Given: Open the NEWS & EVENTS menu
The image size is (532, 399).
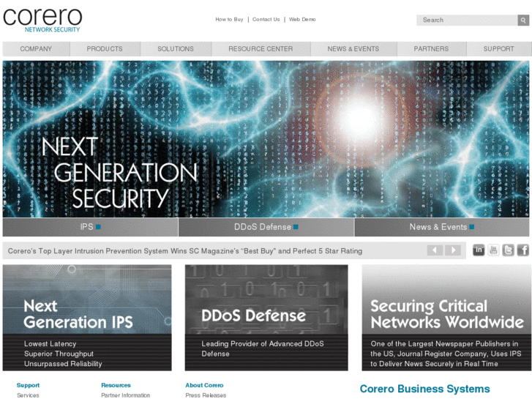Looking at the screenshot, I should (353, 49).
